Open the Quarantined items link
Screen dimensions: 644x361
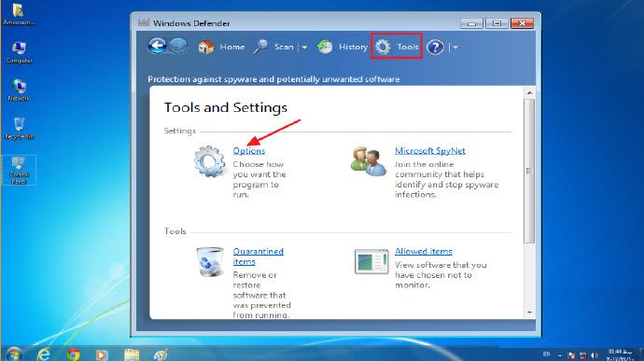click(x=258, y=257)
